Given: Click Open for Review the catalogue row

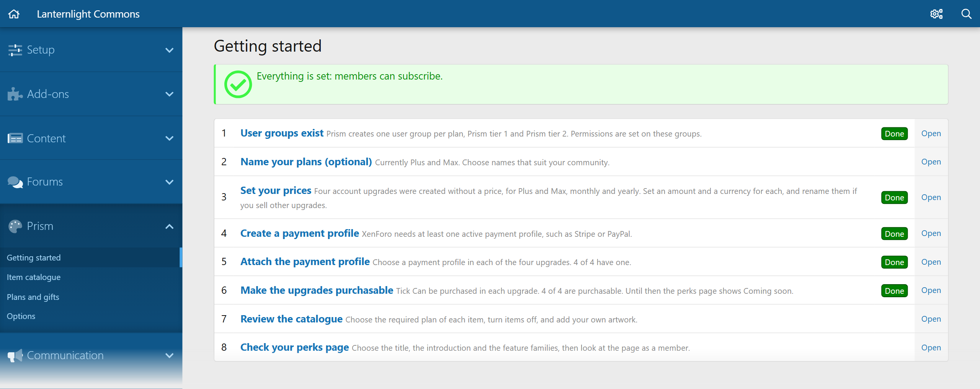Looking at the screenshot, I should coord(931,319).
